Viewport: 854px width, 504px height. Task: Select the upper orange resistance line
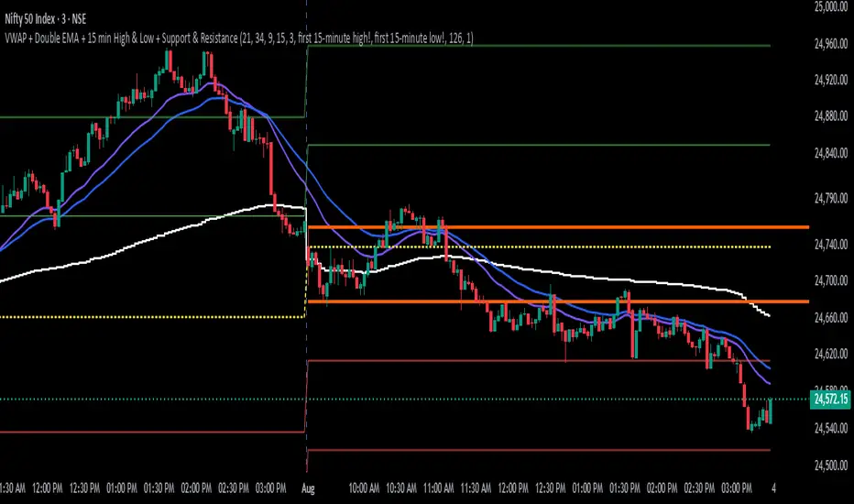click(558, 226)
